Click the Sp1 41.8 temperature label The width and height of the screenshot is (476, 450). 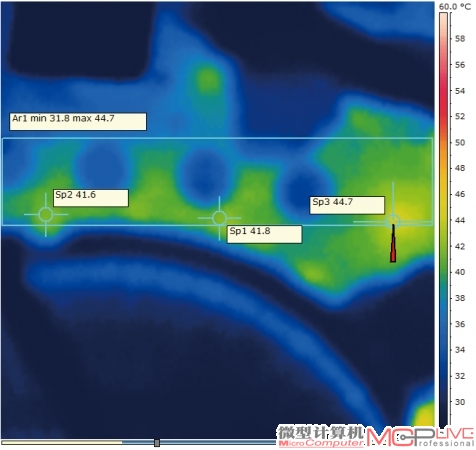[265, 234]
